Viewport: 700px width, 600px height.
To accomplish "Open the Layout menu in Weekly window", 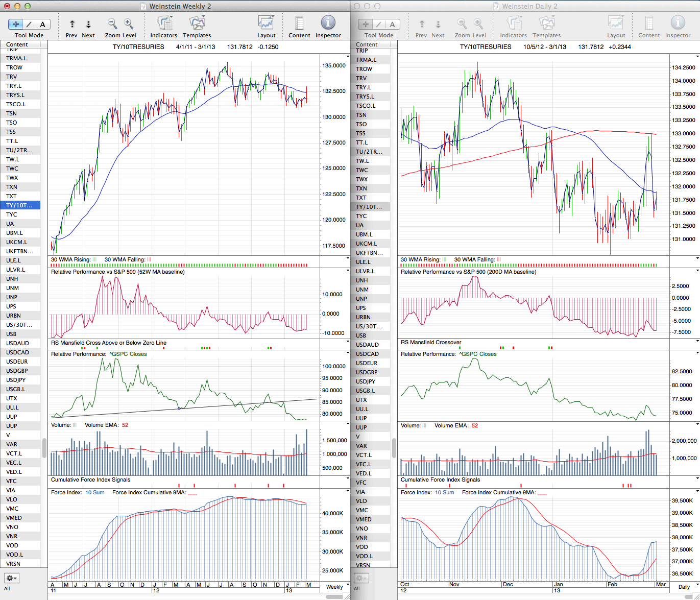I will pos(266,23).
